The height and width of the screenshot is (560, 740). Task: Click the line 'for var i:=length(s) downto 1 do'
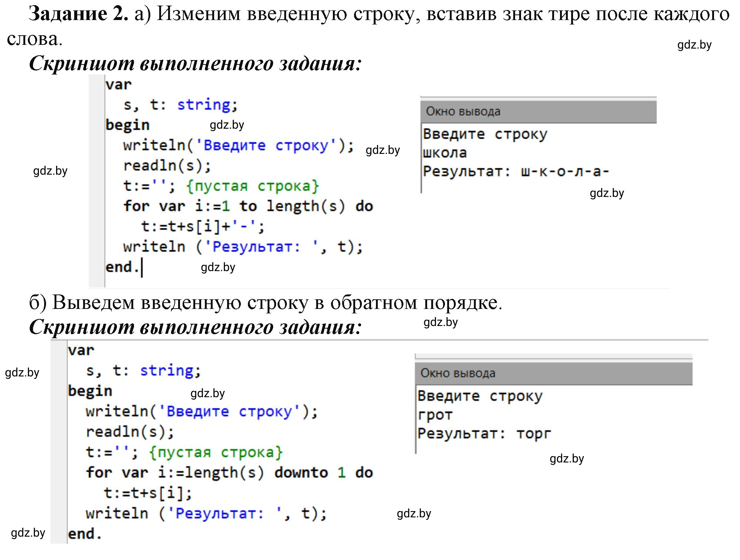[229, 472]
